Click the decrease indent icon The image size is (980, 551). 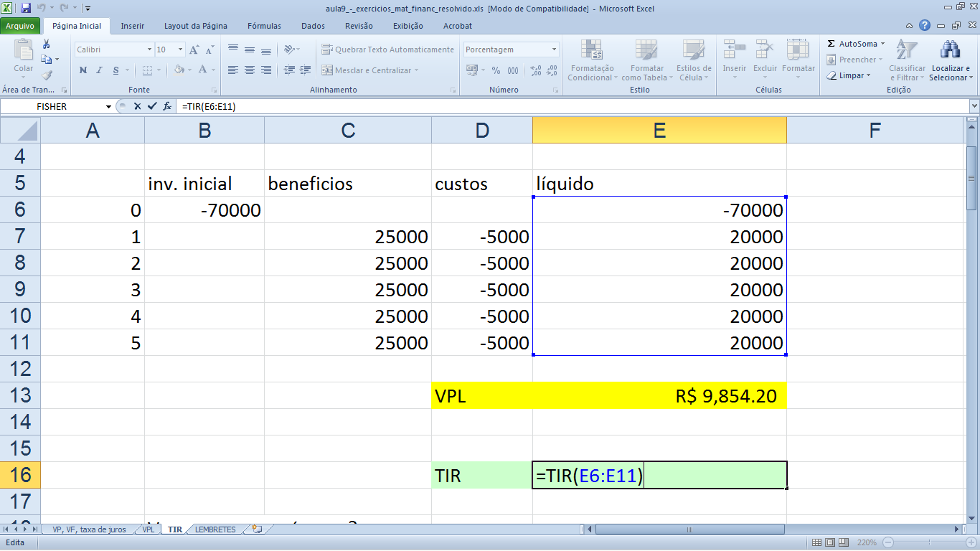pos(289,70)
